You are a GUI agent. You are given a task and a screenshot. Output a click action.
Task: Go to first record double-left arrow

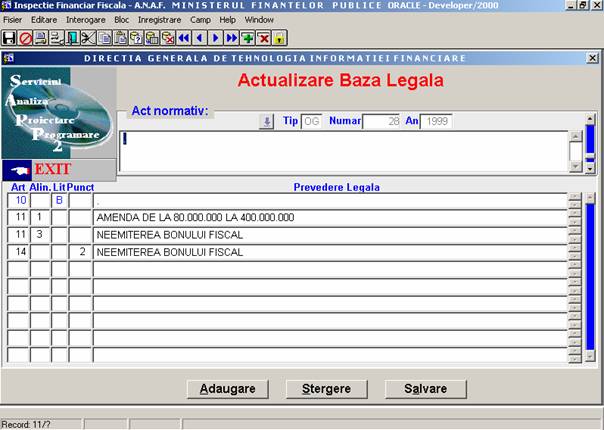coord(183,38)
